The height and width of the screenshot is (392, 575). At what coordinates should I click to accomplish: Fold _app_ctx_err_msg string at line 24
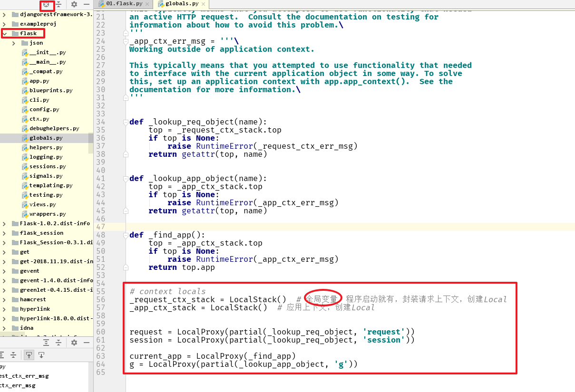pos(126,41)
